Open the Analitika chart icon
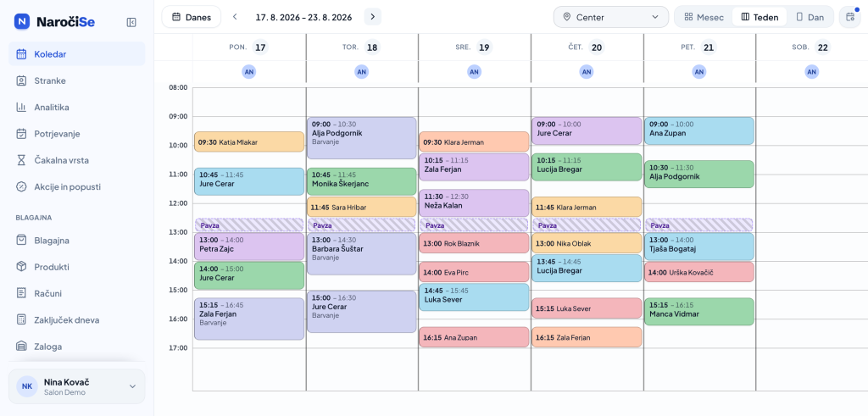868x416 pixels. click(x=21, y=108)
